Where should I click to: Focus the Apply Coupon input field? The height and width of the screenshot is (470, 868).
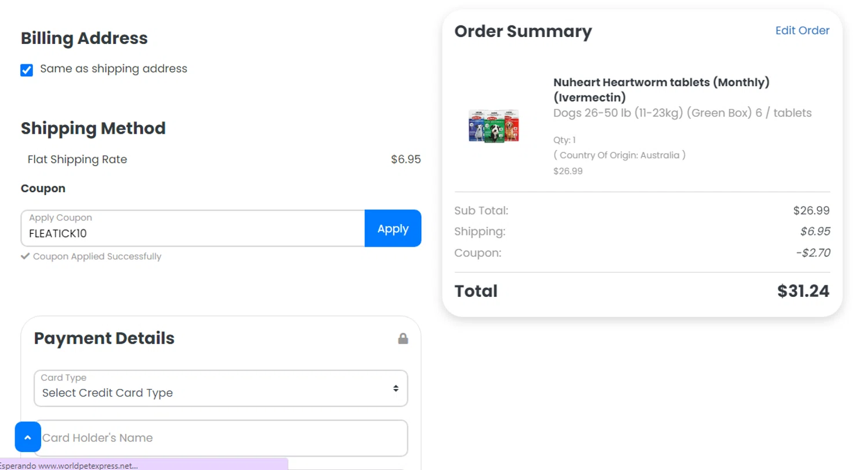point(193,229)
